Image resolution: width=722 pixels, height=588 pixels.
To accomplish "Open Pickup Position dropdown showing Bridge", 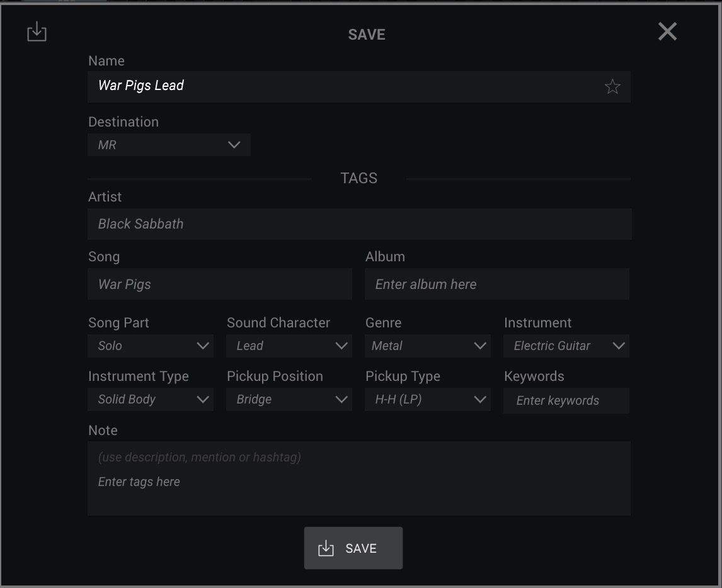I will 289,399.
